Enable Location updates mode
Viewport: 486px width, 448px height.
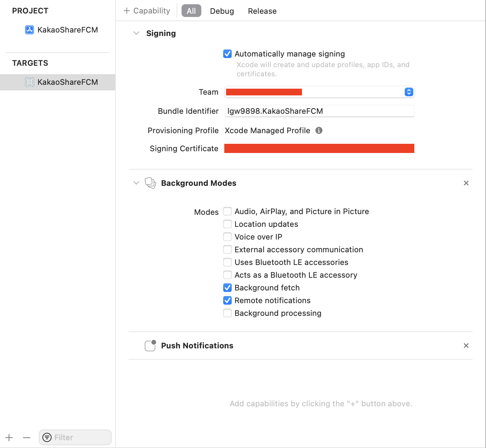[227, 224]
